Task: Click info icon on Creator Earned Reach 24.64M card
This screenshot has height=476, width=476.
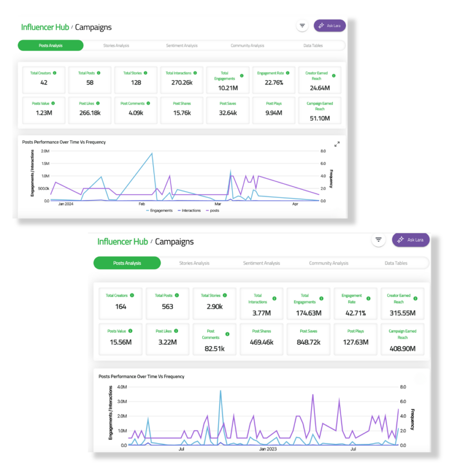Action: point(333,76)
